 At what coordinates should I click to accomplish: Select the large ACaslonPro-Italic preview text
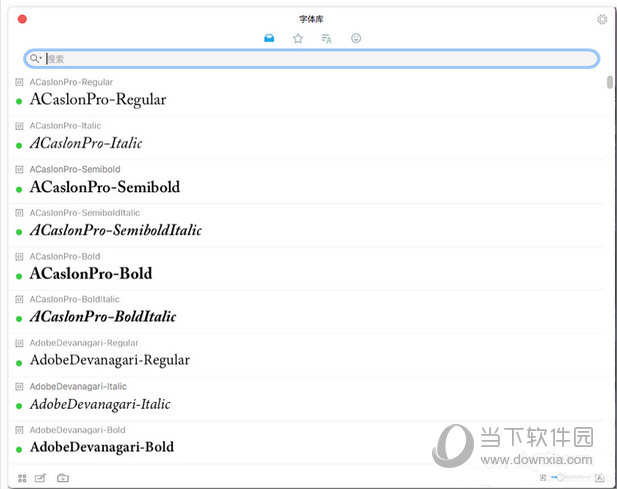click(86, 143)
